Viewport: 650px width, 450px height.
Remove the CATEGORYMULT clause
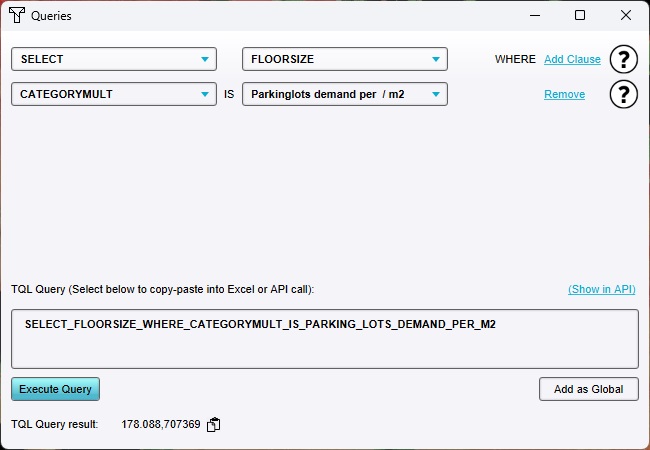click(x=564, y=94)
